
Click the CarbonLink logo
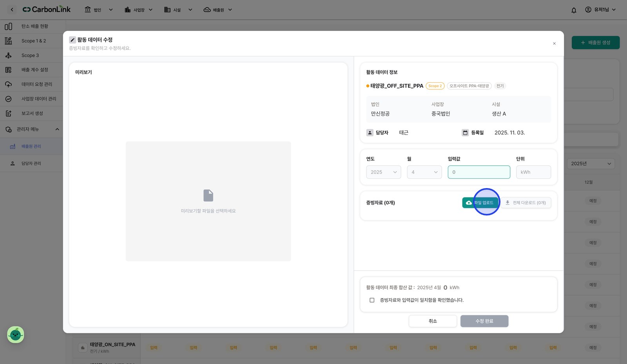(x=47, y=9)
